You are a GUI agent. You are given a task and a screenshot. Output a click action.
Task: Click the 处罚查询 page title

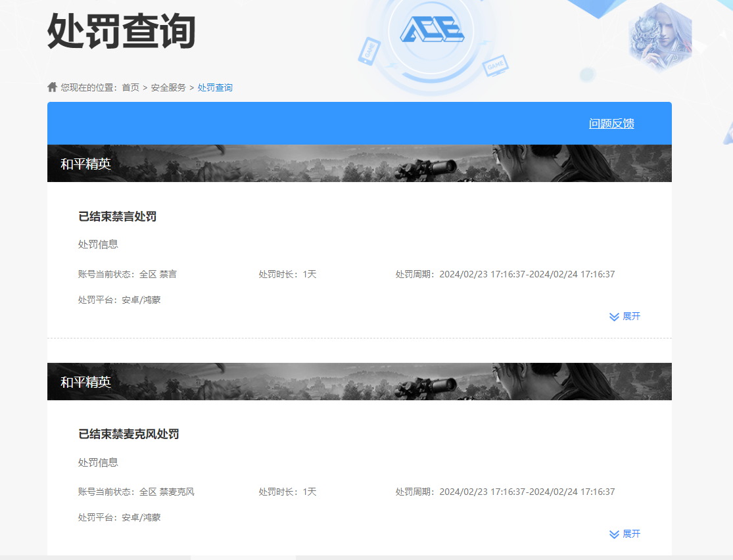[121, 32]
